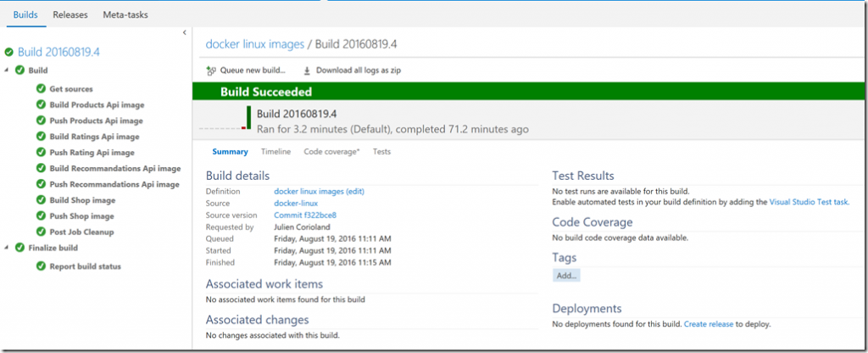
Task: Click success icon next to Post Job Cleanup
Action: click(41, 232)
